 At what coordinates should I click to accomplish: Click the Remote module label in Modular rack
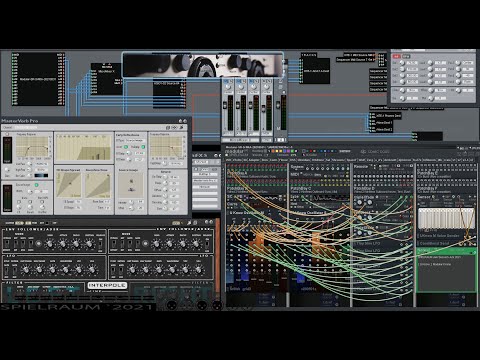[361, 167]
